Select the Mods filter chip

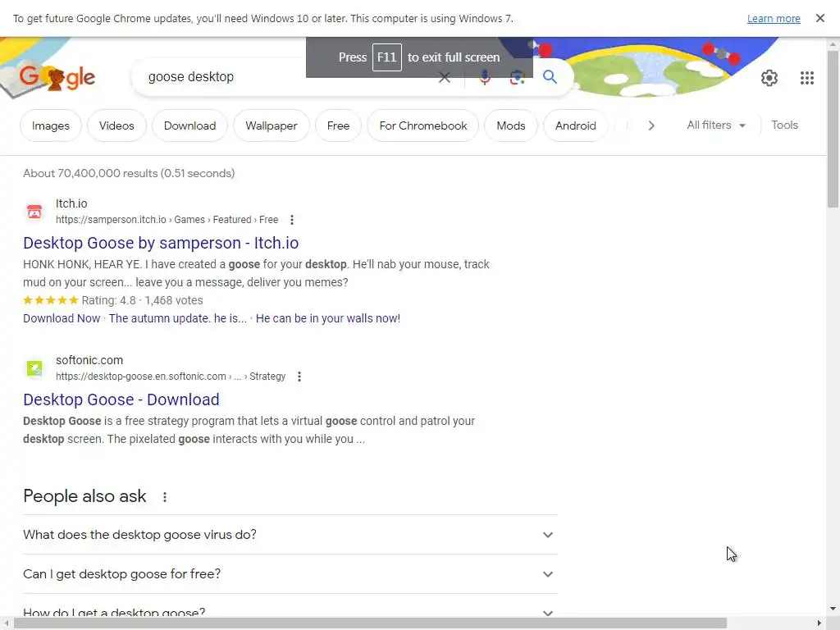510,126
